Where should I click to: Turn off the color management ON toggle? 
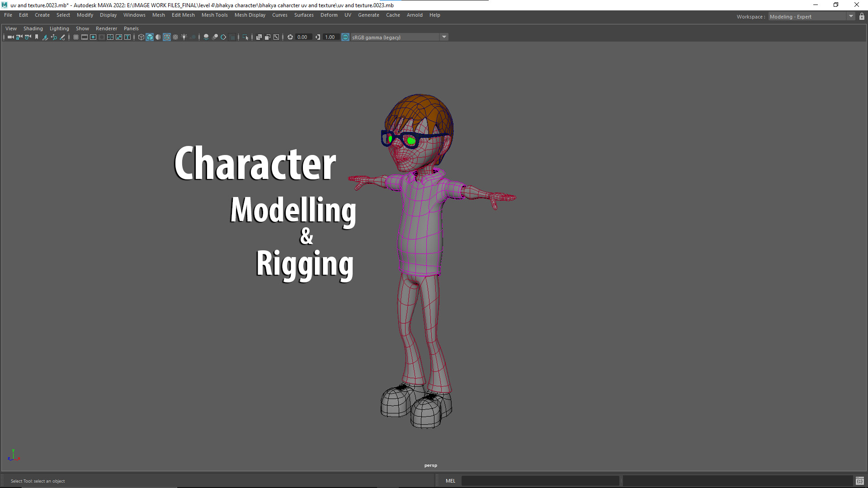(x=345, y=37)
